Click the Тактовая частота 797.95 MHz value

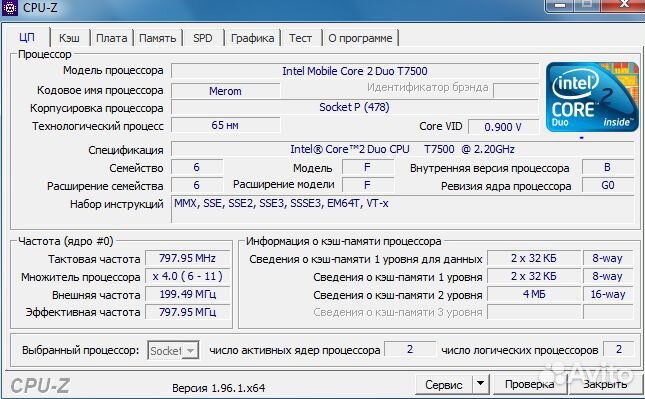pyautogui.click(x=188, y=258)
